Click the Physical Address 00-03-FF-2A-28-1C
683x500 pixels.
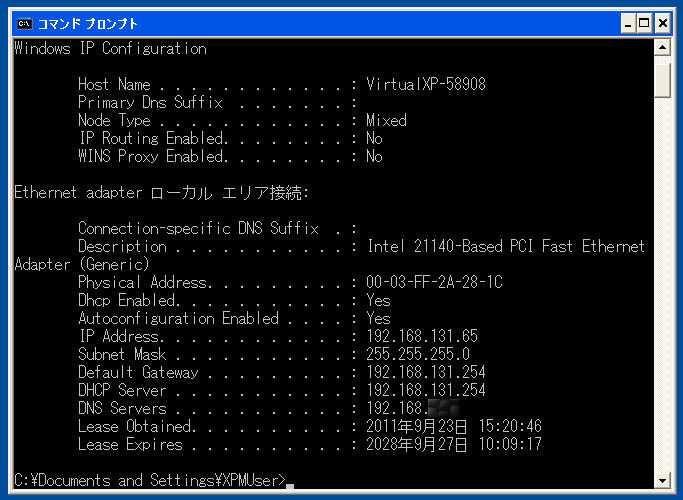click(434, 282)
